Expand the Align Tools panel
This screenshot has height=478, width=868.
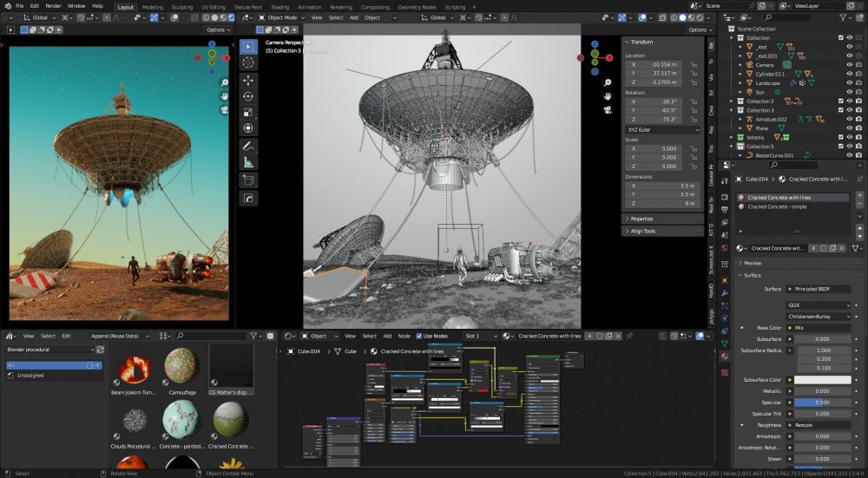[x=661, y=231]
